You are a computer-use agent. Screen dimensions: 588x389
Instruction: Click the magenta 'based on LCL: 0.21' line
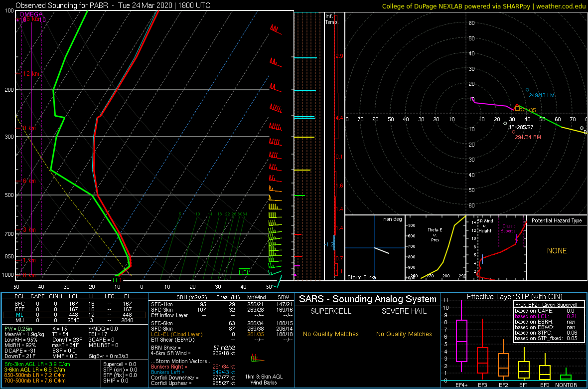547,316
